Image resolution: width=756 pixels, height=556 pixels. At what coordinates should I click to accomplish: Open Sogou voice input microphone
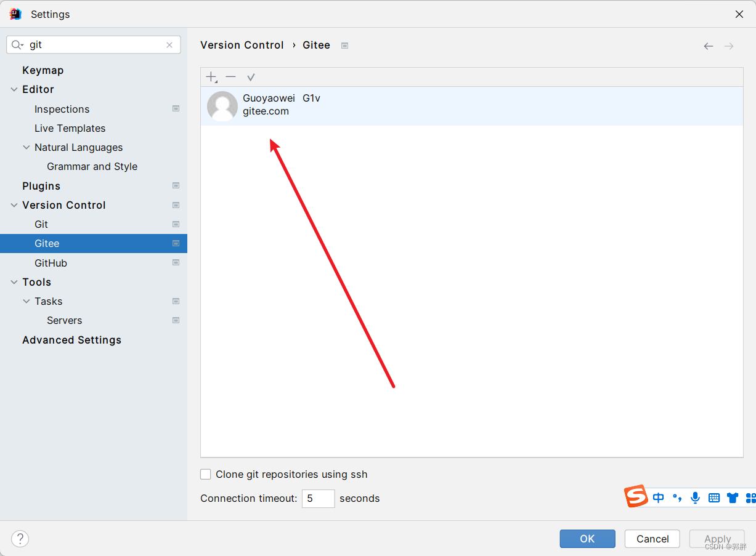point(696,498)
